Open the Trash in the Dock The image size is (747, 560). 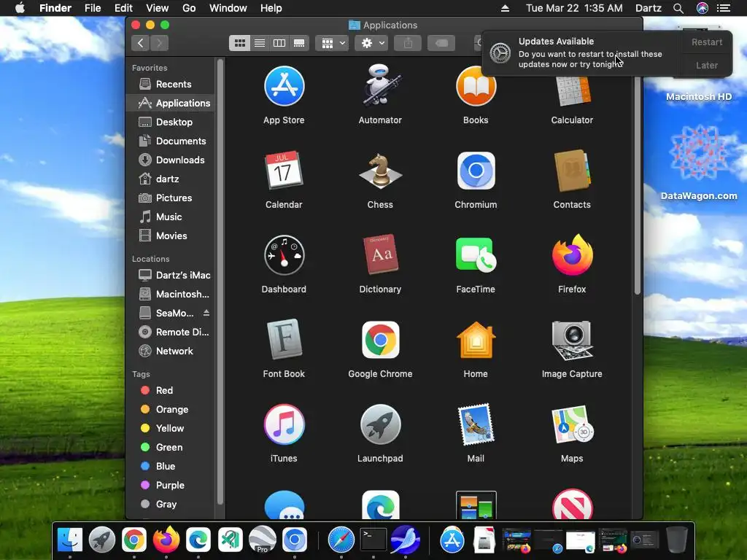[676, 540]
